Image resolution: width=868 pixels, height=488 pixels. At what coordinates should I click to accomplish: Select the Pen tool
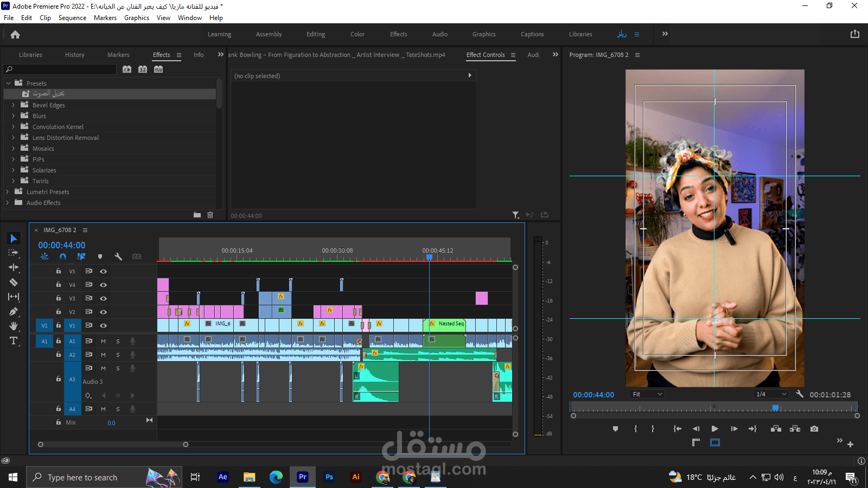14,312
